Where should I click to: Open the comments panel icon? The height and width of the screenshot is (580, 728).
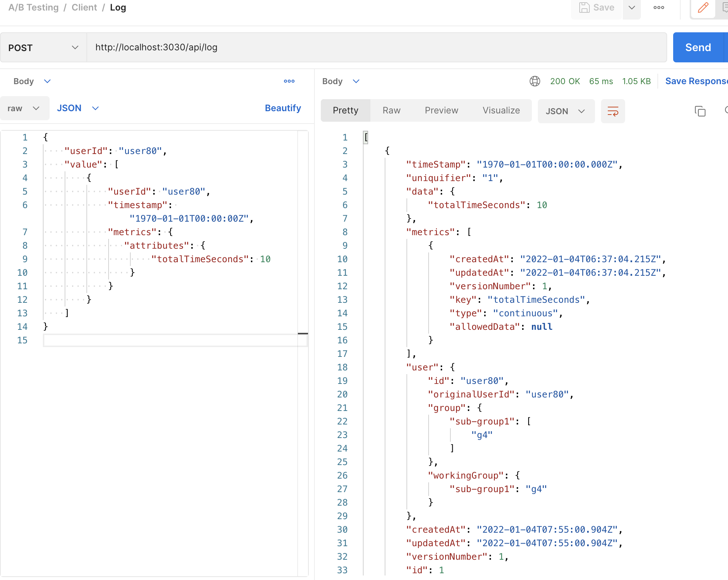(725, 8)
